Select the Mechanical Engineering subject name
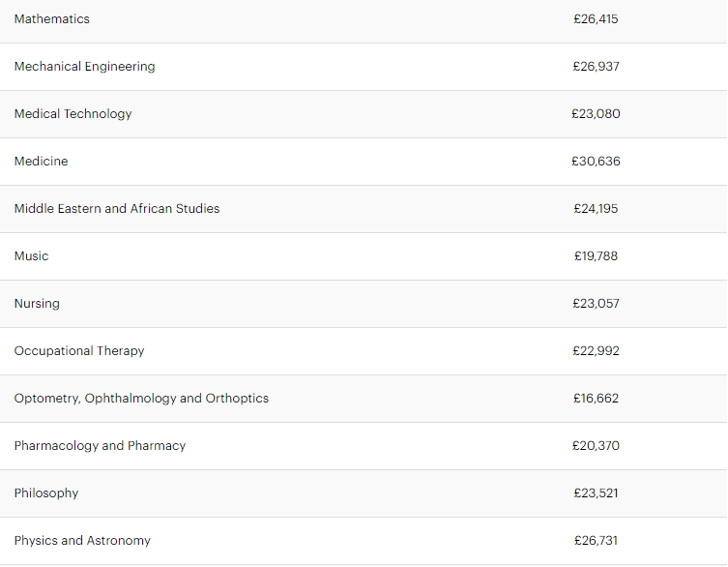Viewport: 728px width, 567px height. click(84, 67)
